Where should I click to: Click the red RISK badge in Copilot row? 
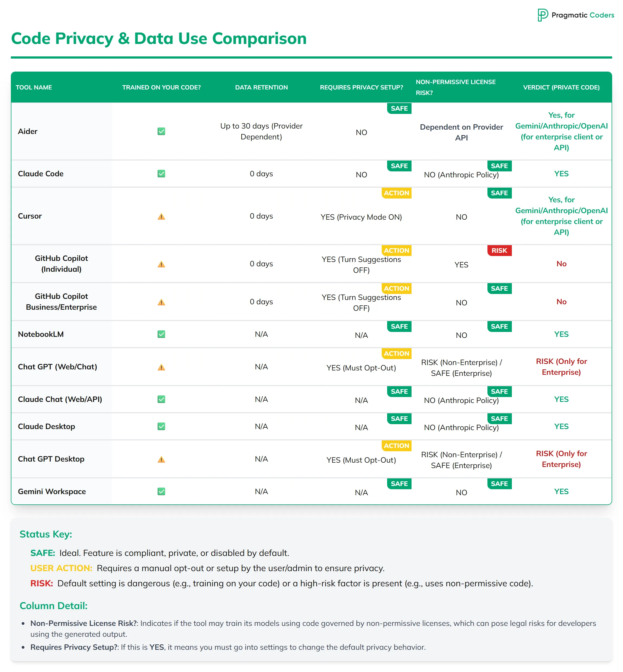tap(499, 251)
